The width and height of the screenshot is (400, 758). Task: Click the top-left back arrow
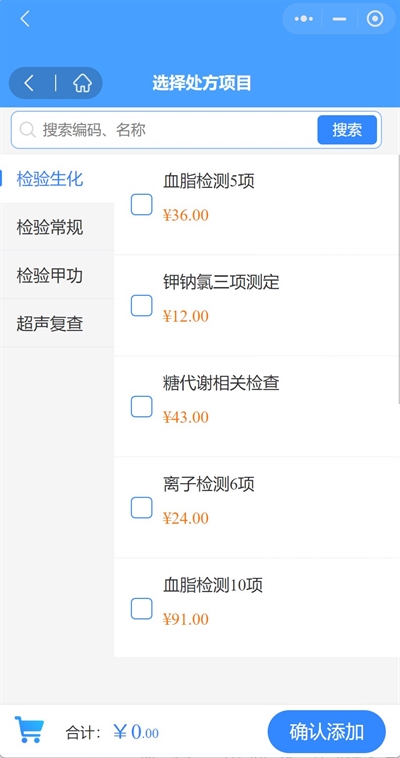[25, 19]
